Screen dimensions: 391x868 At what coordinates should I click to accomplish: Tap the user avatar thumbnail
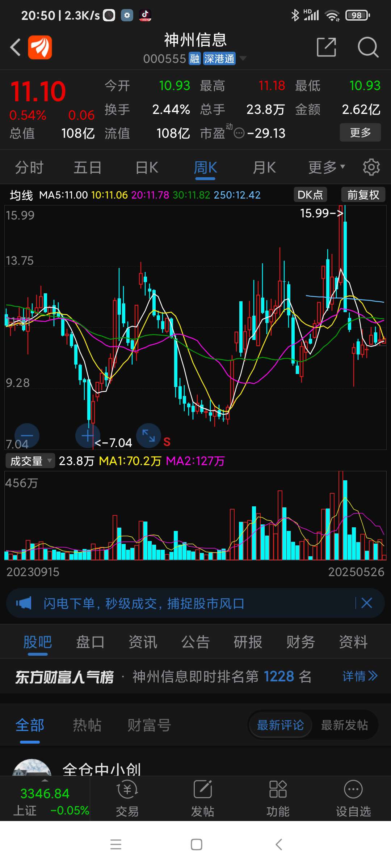(32, 767)
